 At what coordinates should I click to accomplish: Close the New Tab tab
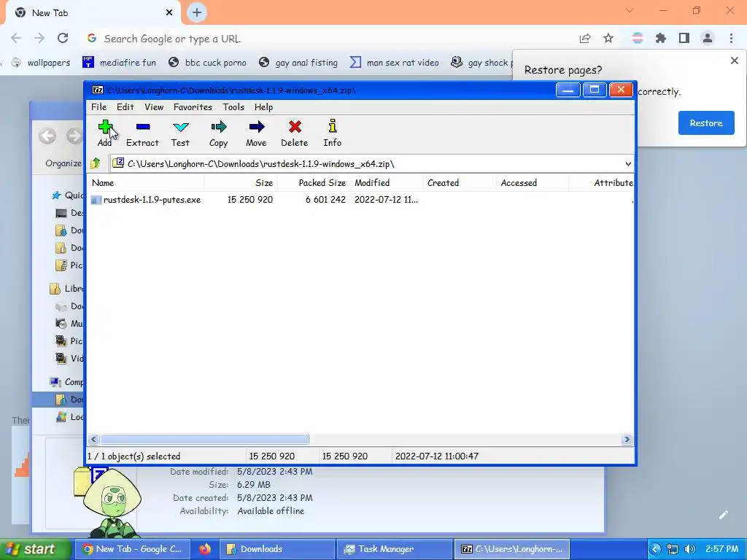pyautogui.click(x=169, y=13)
